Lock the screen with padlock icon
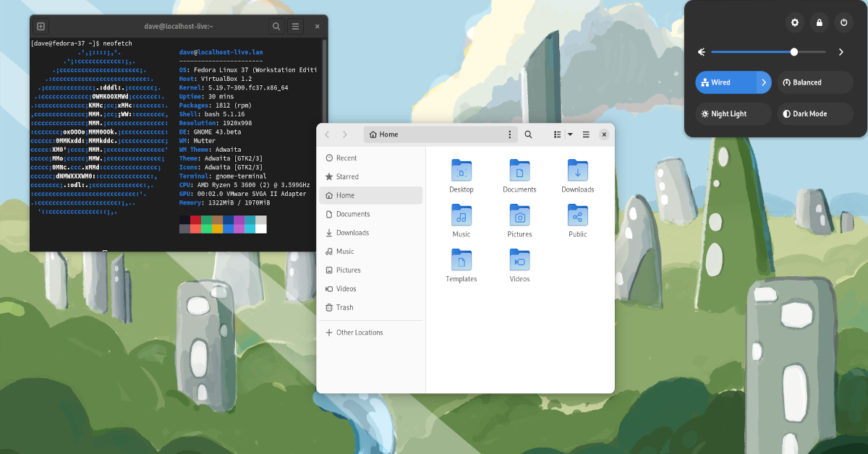Viewport: 868px width, 454px height. pyautogui.click(x=820, y=23)
